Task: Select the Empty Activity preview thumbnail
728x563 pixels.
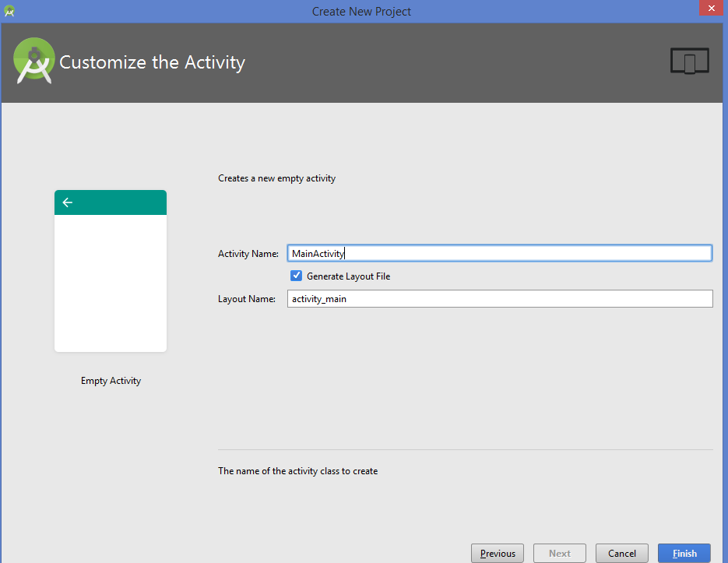Action: coord(111,271)
